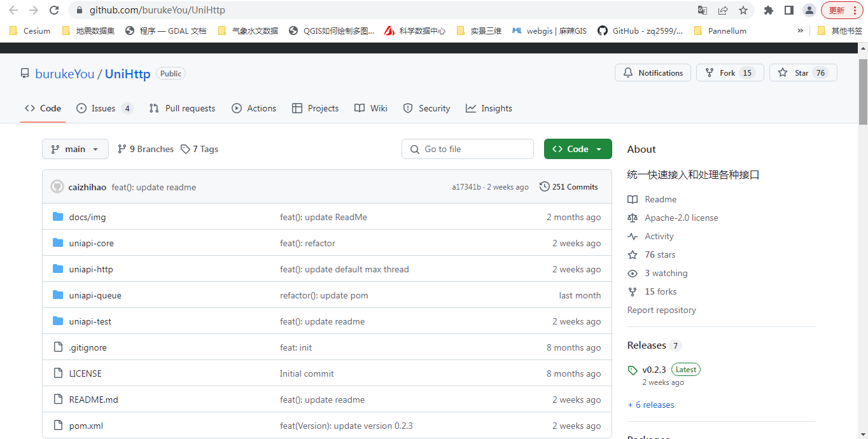
Task: Open the browser extensions puzzle icon
Action: click(769, 10)
